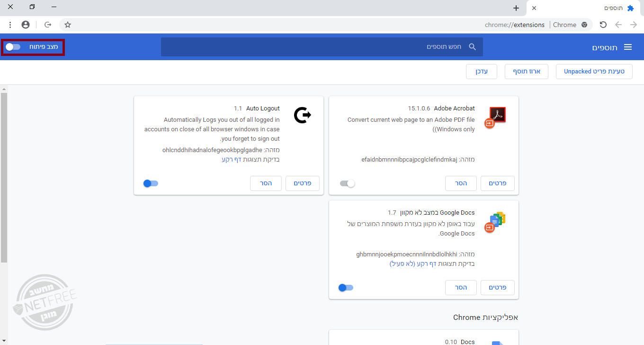This screenshot has height=345, width=644.
Task: Open פרטים for Adobe Acrobat
Action: tap(498, 183)
